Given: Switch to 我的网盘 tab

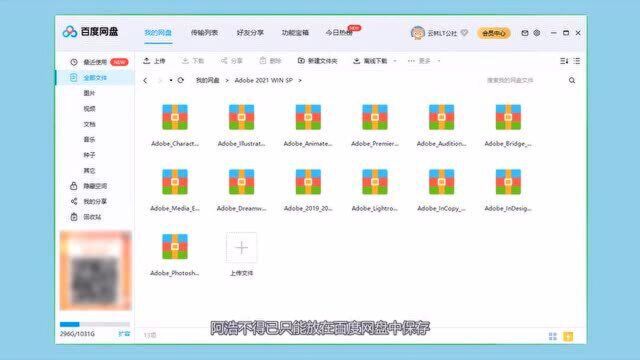Looking at the screenshot, I should [x=158, y=33].
